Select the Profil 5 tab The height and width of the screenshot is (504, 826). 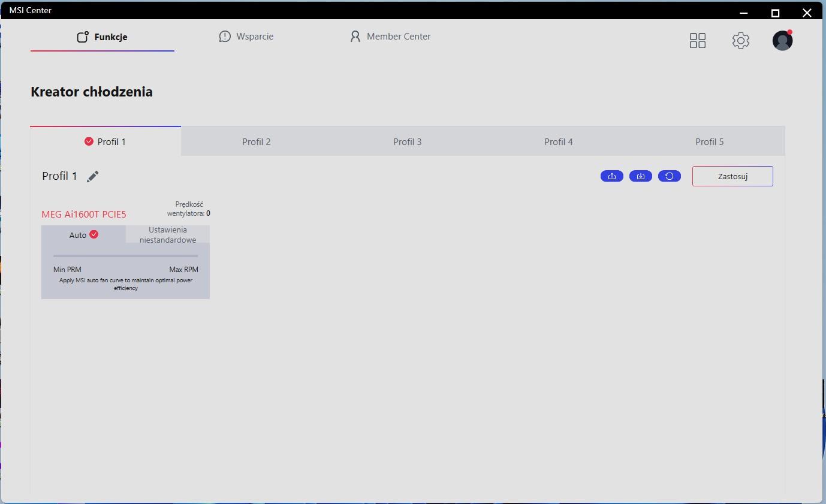click(710, 141)
